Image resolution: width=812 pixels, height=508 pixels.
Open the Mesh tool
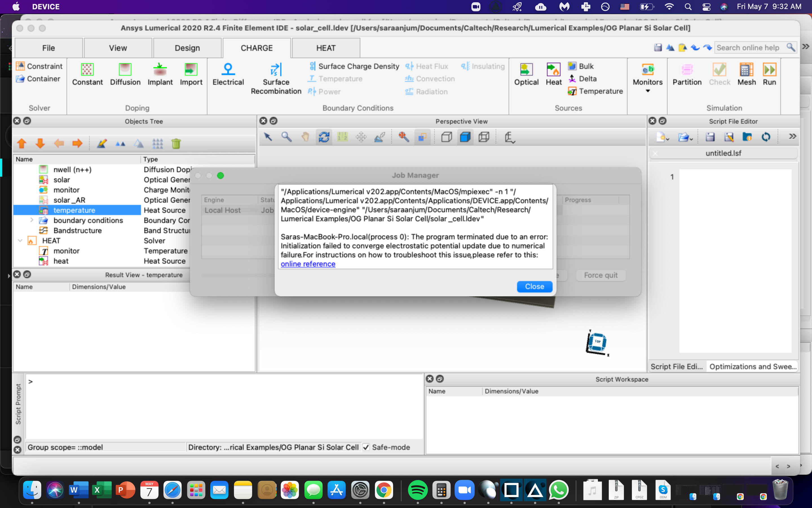pyautogui.click(x=747, y=75)
